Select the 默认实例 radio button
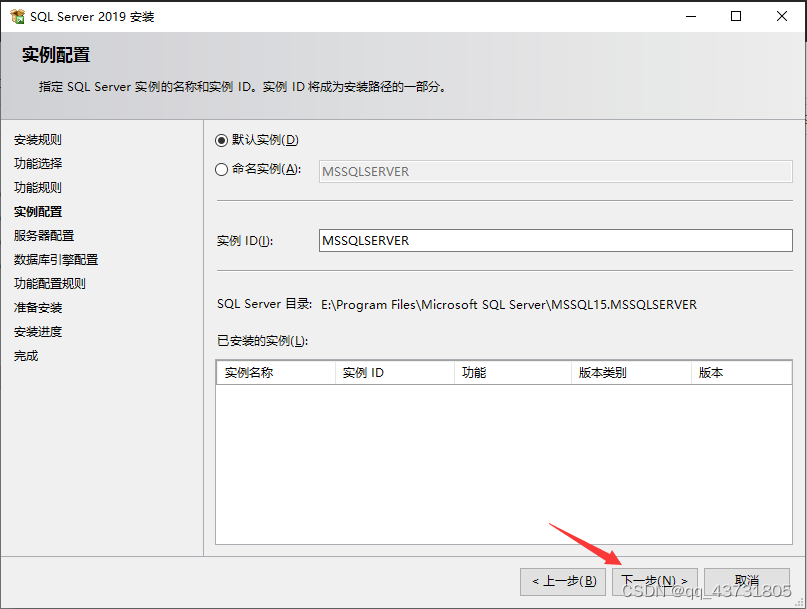 pos(221,140)
